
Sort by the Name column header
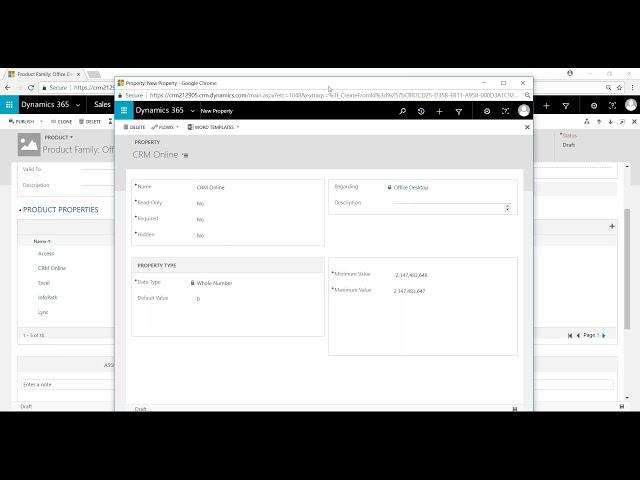(42, 242)
